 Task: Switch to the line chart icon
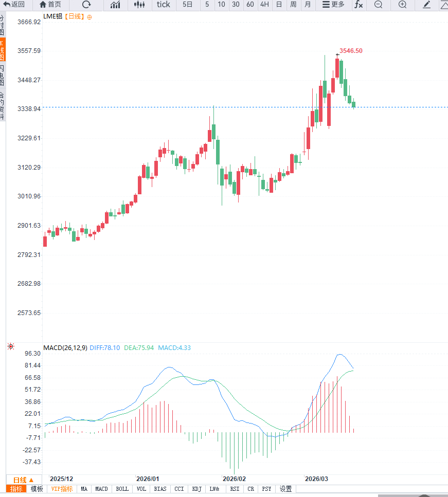[x=115, y=5]
